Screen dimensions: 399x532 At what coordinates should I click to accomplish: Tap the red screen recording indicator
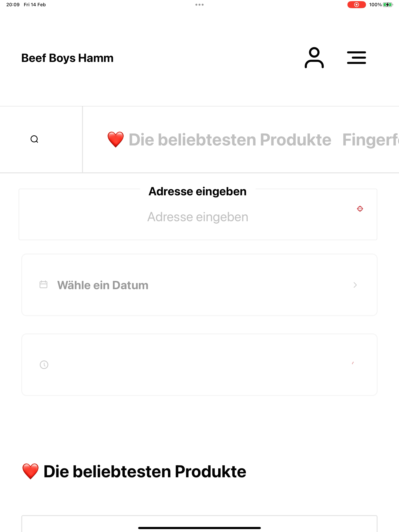point(356,4)
